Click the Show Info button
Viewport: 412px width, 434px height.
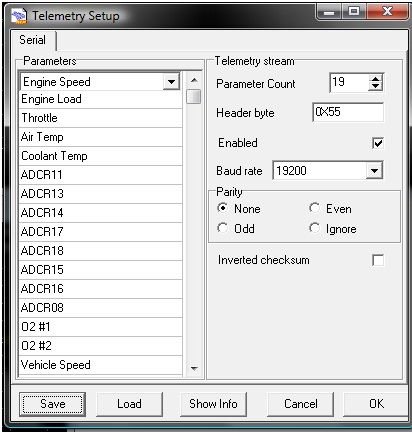tap(213, 404)
